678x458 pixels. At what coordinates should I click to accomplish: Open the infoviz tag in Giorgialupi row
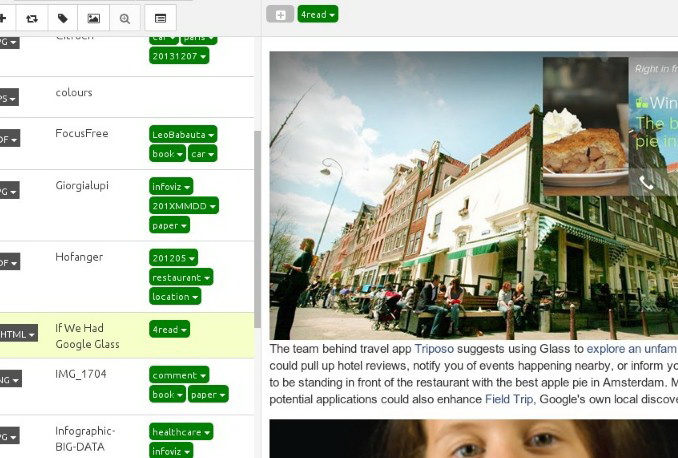[x=171, y=187]
